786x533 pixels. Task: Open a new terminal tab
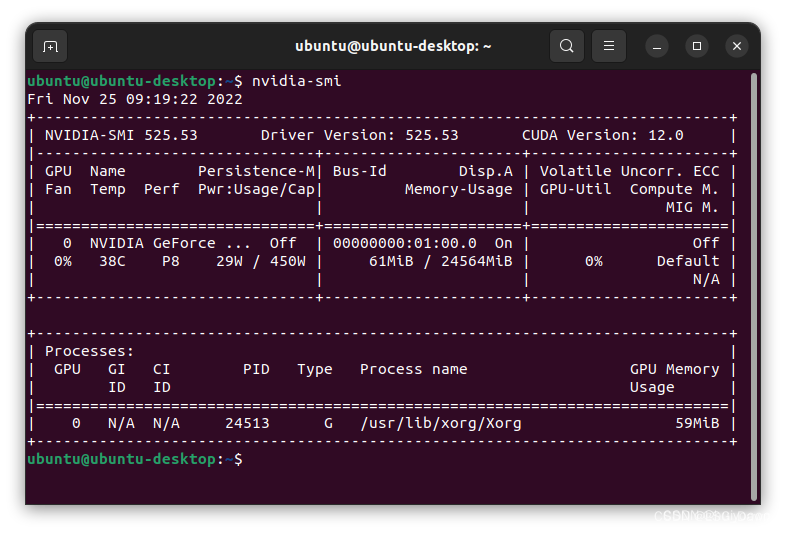(x=50, y=47)
